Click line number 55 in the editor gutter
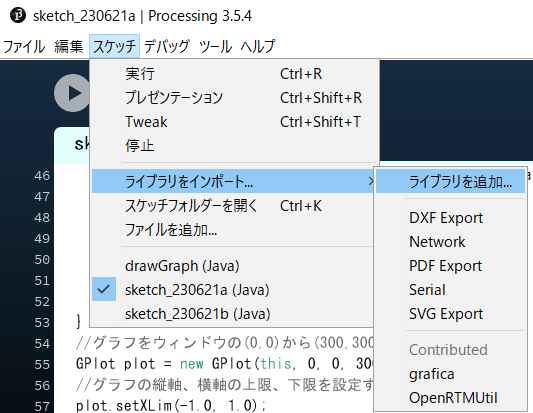Image resolution: width=533 pixels, height=413 pixels. (42, 364)
